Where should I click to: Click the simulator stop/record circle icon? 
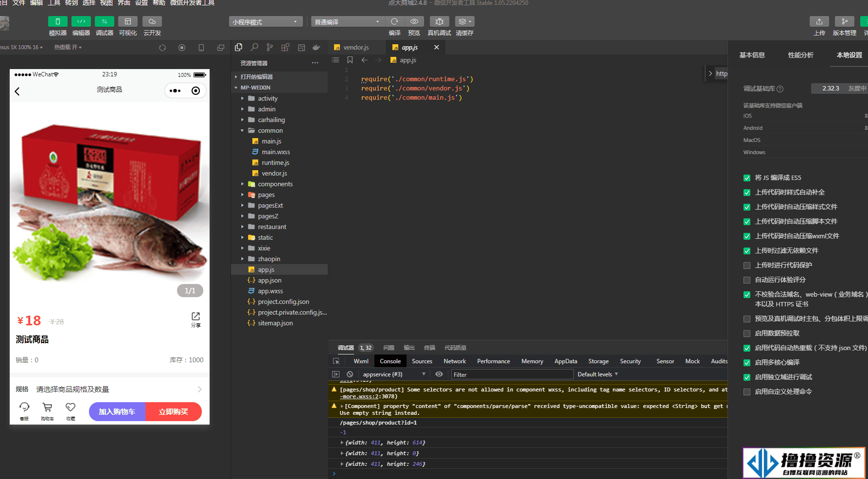click(182, 48)
